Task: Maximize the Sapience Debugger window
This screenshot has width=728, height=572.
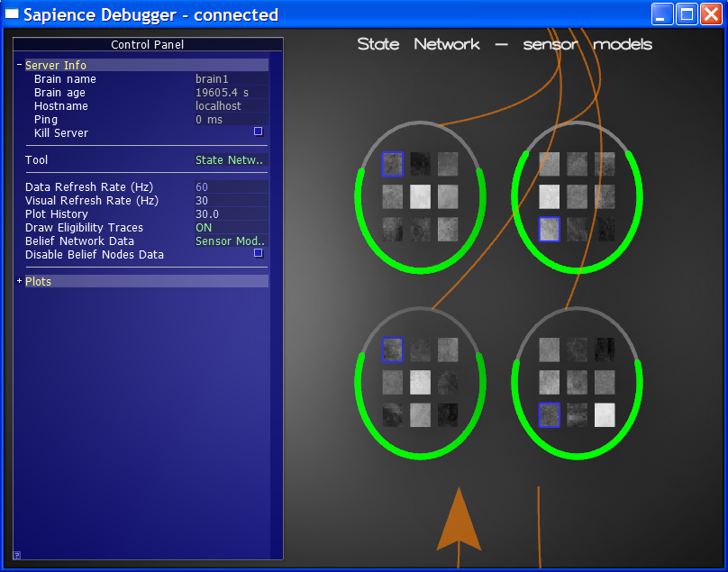Action: click(x=687, y=14)
